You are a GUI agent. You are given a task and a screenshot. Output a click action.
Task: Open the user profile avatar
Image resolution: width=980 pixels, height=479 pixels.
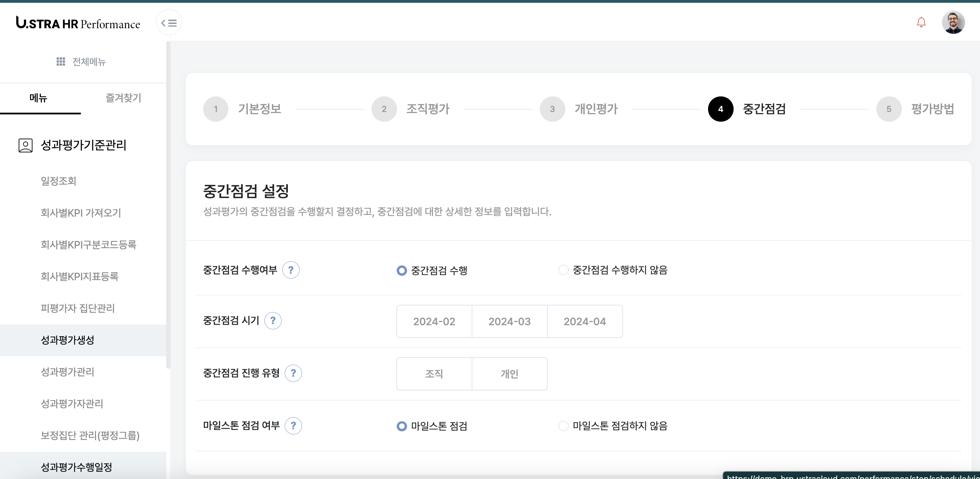[953, 22]
